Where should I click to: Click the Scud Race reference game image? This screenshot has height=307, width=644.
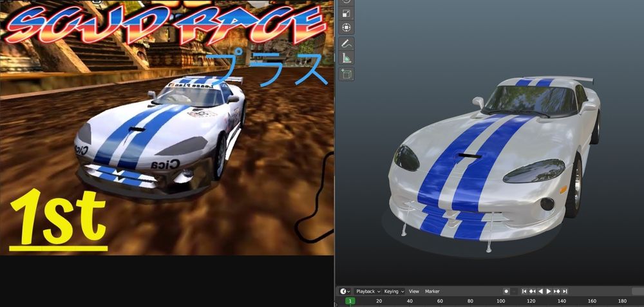point(167,127)
